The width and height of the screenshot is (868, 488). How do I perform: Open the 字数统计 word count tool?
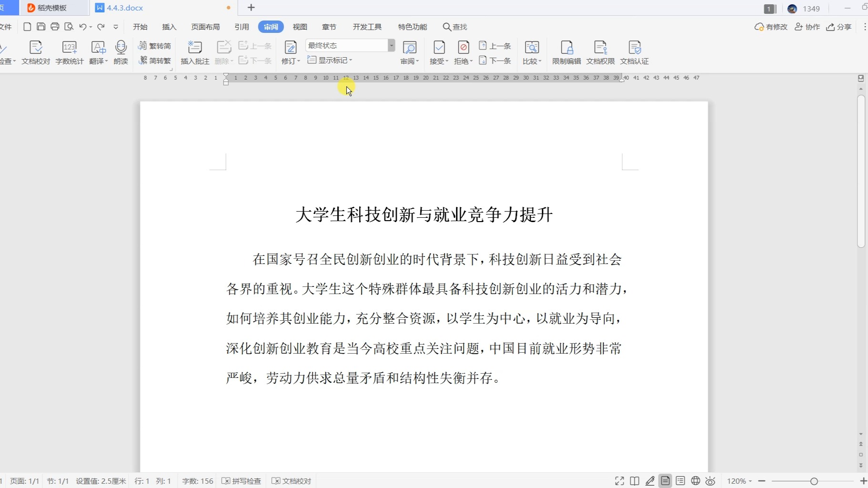[70, 51]
